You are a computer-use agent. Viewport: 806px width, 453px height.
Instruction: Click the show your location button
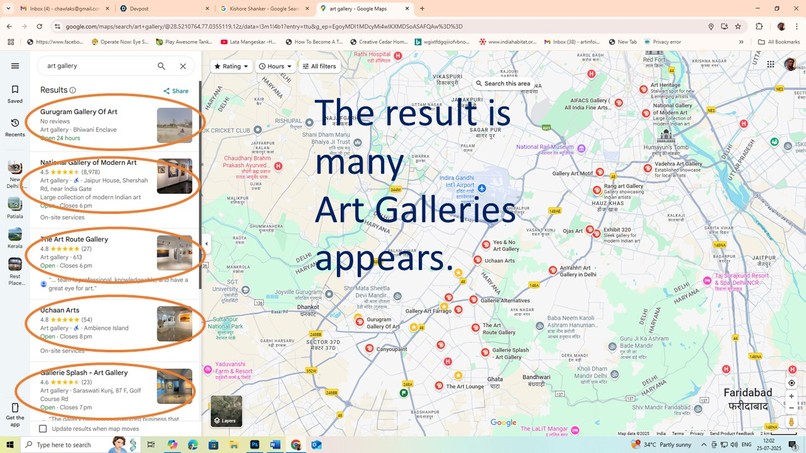coord(792,383)
